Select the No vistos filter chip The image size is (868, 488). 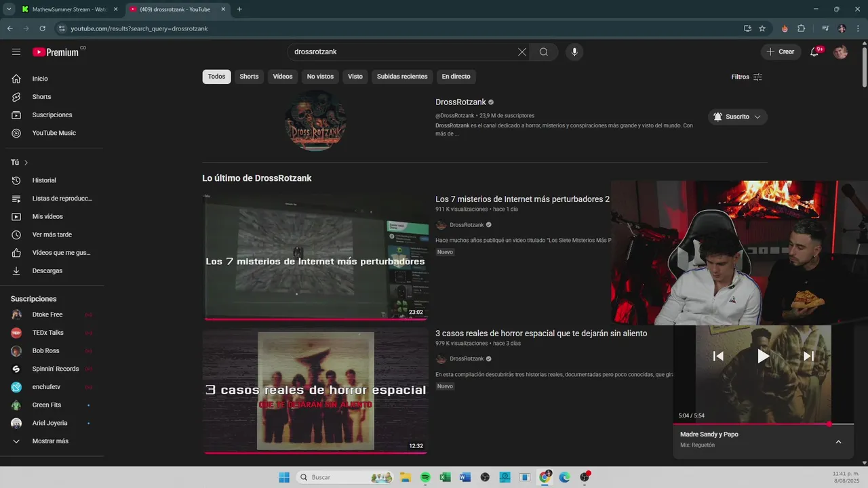(x=320, y=77)
